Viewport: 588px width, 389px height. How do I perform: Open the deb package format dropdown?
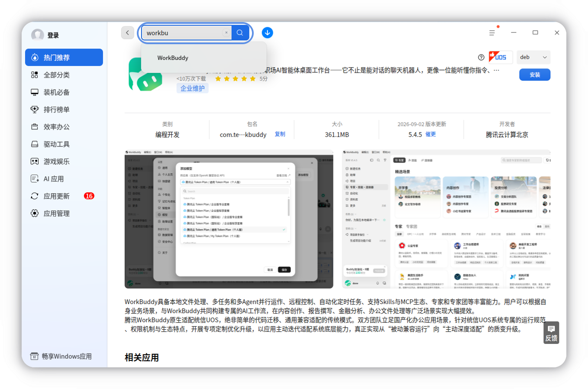tap(533, 57)
